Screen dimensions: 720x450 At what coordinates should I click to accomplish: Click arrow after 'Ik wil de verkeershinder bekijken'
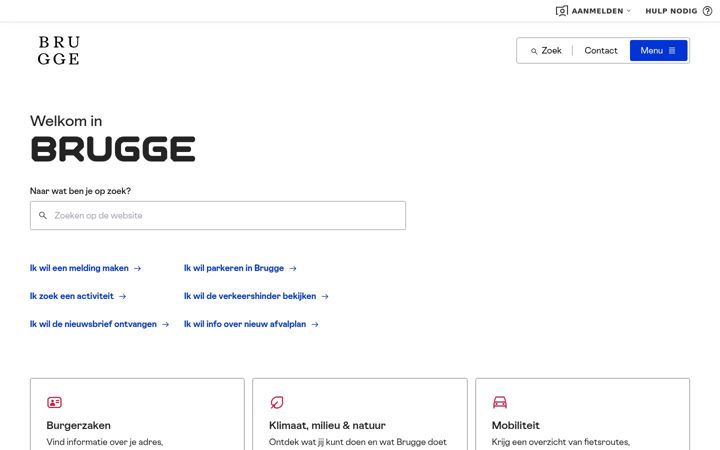pyautogui.click(x=325, y=296)
